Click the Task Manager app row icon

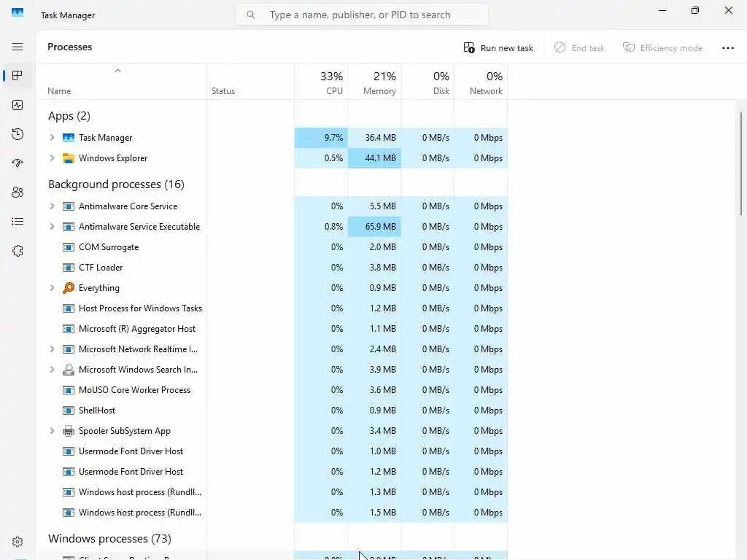pos(69,138)
